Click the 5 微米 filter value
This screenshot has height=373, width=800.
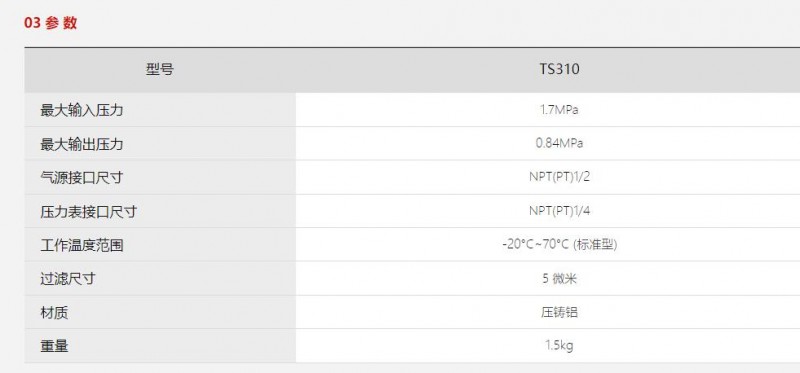[x=559, y=279]
